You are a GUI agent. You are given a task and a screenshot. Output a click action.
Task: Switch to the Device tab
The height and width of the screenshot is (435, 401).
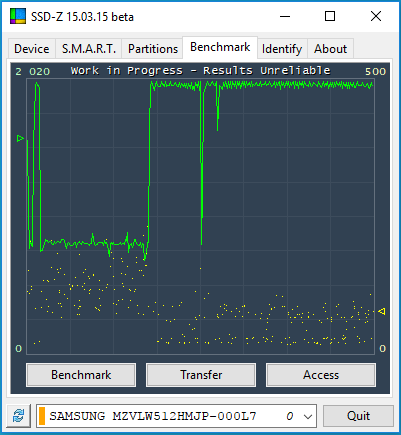(x=32, y=49)
